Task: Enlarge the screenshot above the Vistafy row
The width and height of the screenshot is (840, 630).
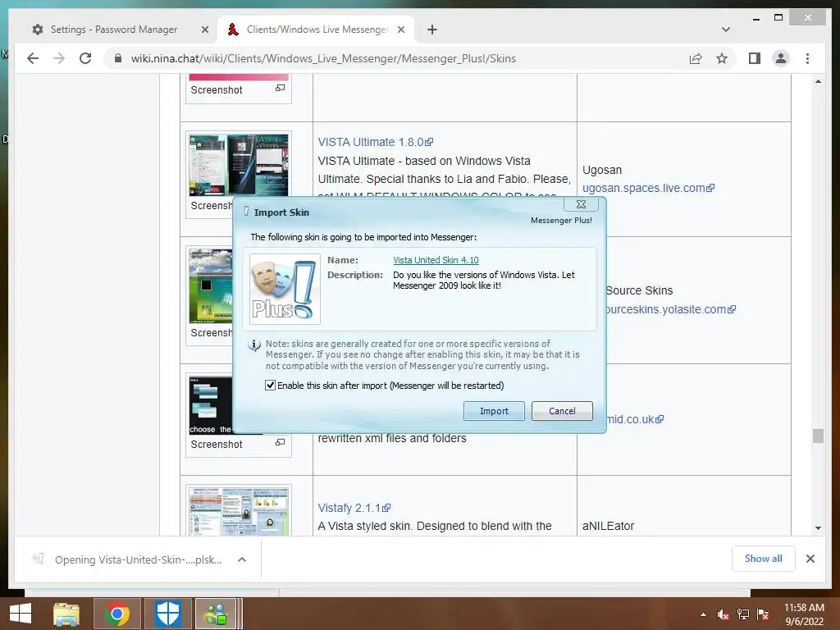Action: coord(280,442)
